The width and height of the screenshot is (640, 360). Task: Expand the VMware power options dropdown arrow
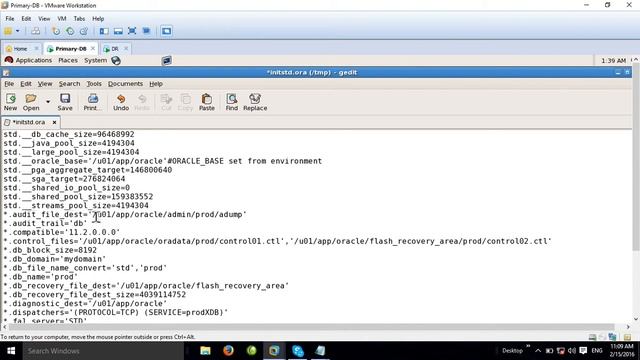click(x=18, y=31)
